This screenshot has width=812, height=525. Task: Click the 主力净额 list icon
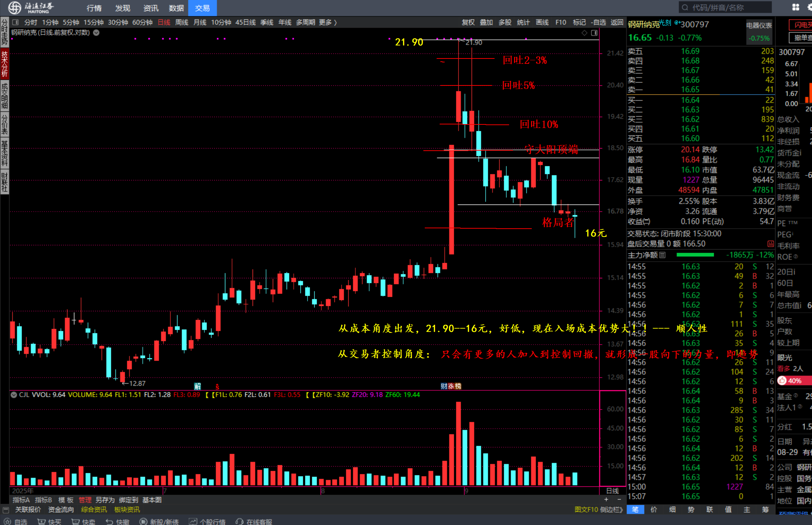click(x=662, y=255)
